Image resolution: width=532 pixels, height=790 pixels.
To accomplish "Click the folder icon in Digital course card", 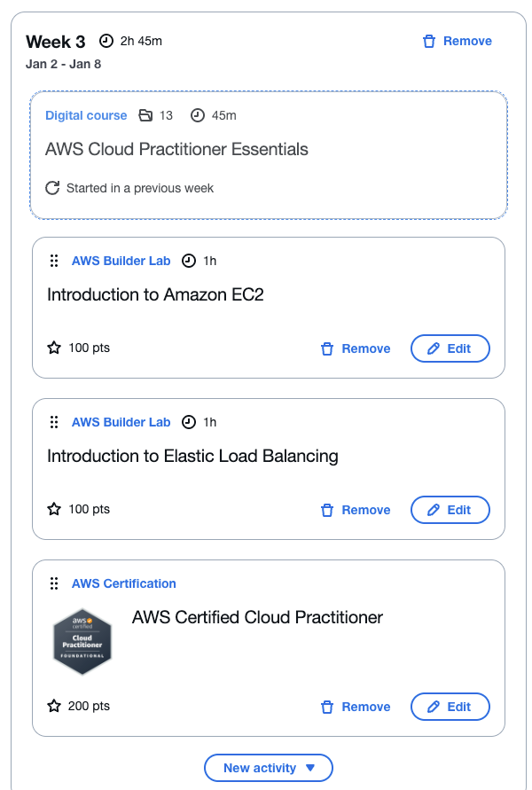I will point(145,115).
